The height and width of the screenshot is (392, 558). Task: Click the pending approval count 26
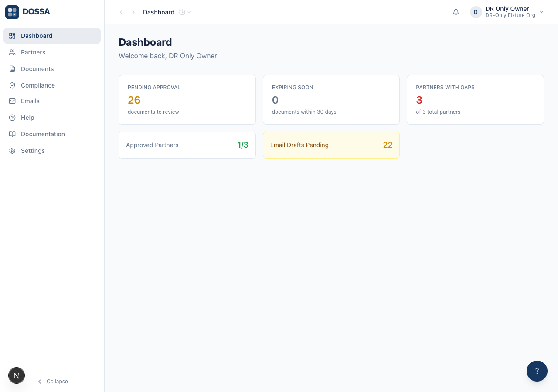coord(134,100)
